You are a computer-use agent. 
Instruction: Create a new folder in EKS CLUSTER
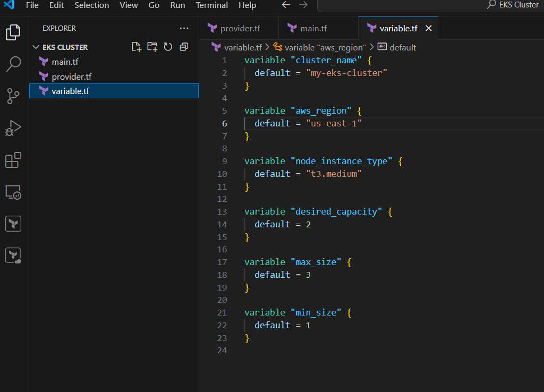point(152,47)
